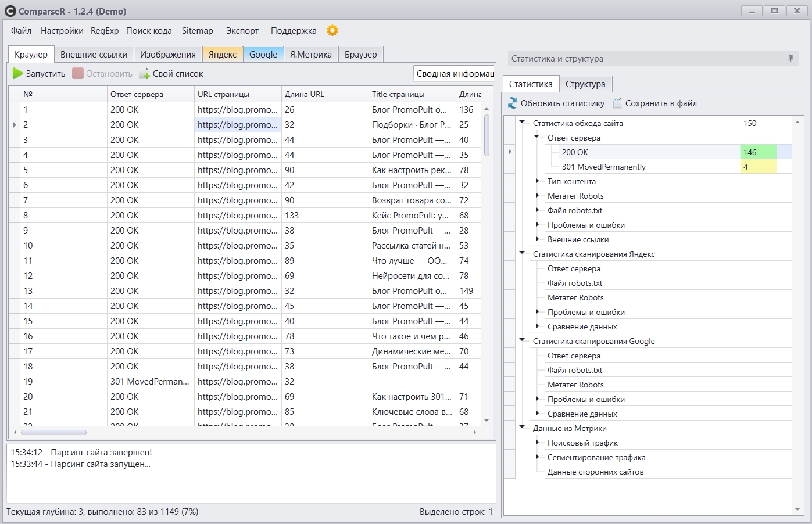Click the horizontal scrollbar under the table
The width and height of the screenshot is (812, 524).
click(53, 432)
